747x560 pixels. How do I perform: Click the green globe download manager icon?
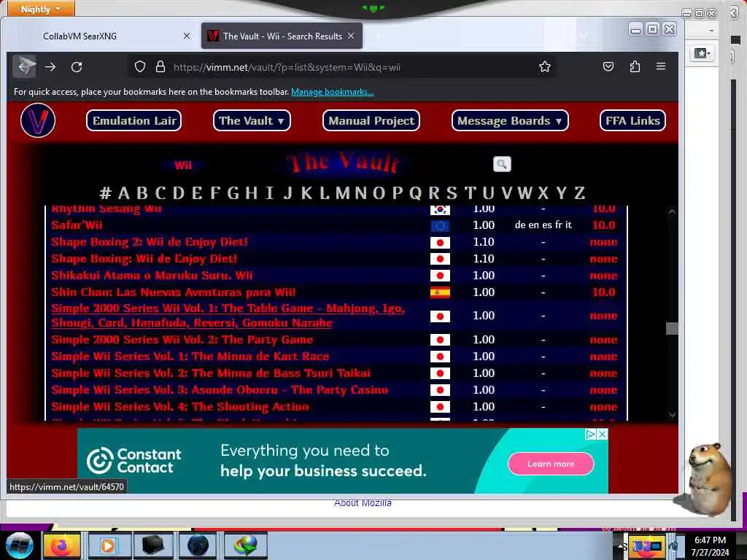point(245,545)
